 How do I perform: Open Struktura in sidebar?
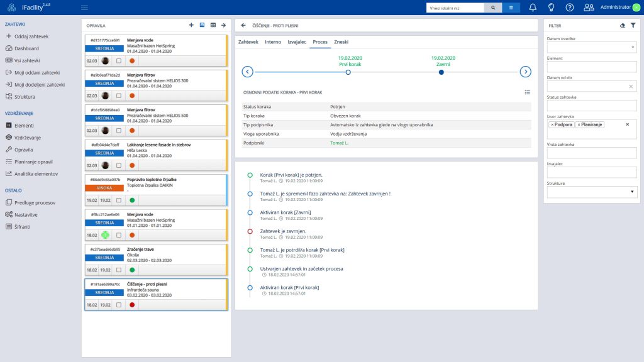25,97
